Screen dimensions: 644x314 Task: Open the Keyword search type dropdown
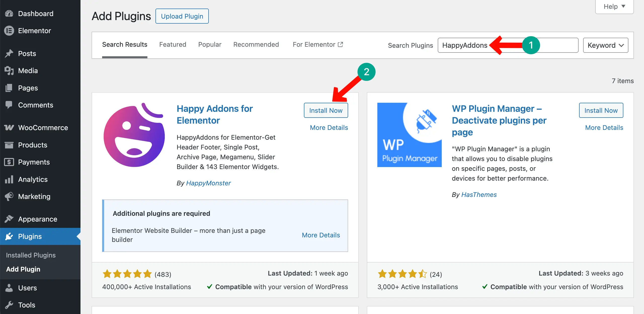tap(606, 45)
